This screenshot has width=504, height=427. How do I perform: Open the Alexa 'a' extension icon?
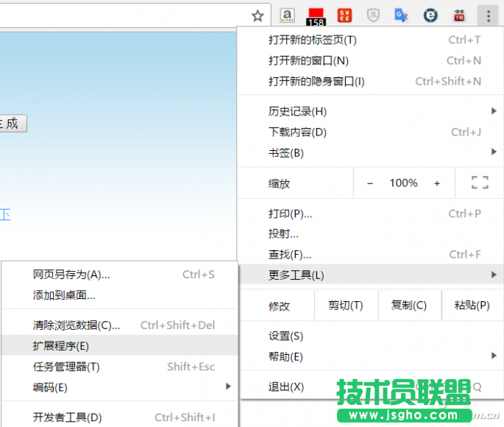288,15
